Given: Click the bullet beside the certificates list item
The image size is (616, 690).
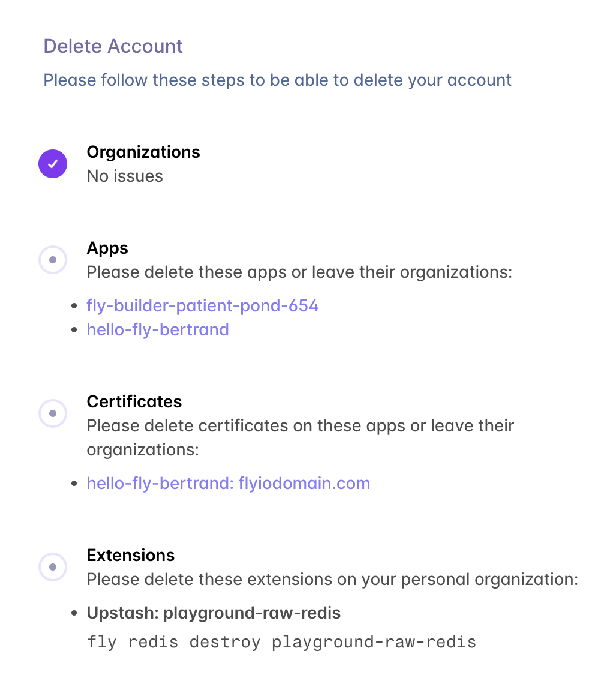Looking at the screenshot, I should coord(74,483).
